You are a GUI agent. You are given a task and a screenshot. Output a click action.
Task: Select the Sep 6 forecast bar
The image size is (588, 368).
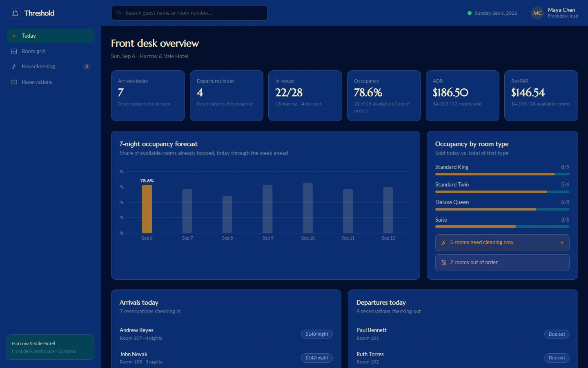(147, 209)
